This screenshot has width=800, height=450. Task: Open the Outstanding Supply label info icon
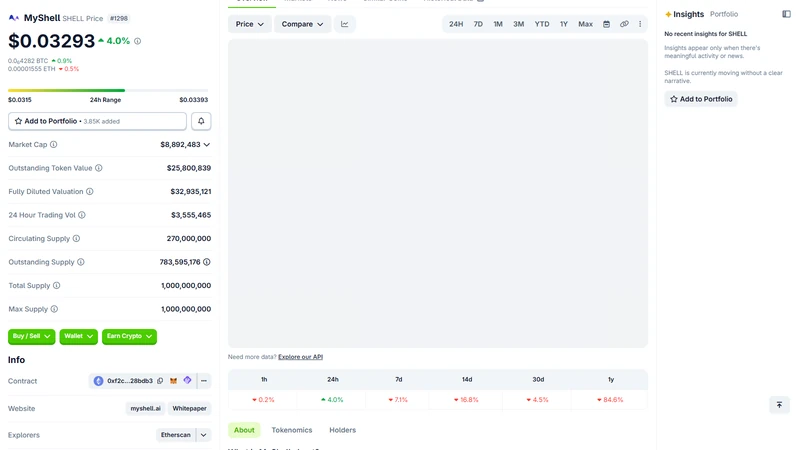[x=81, y=262]
